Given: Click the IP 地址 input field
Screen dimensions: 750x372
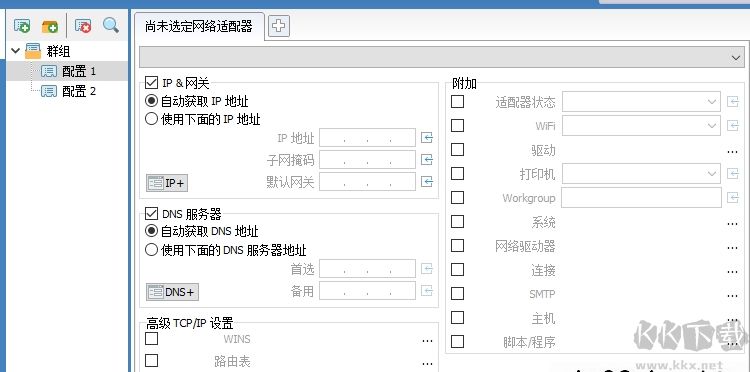Looking at the screenshot, I should click(x=367, y=138).
